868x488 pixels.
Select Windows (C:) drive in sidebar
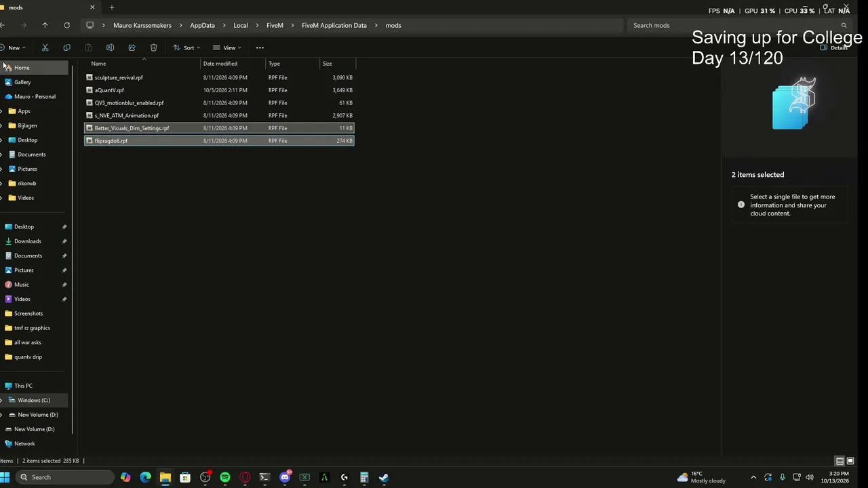click(35, 400)
